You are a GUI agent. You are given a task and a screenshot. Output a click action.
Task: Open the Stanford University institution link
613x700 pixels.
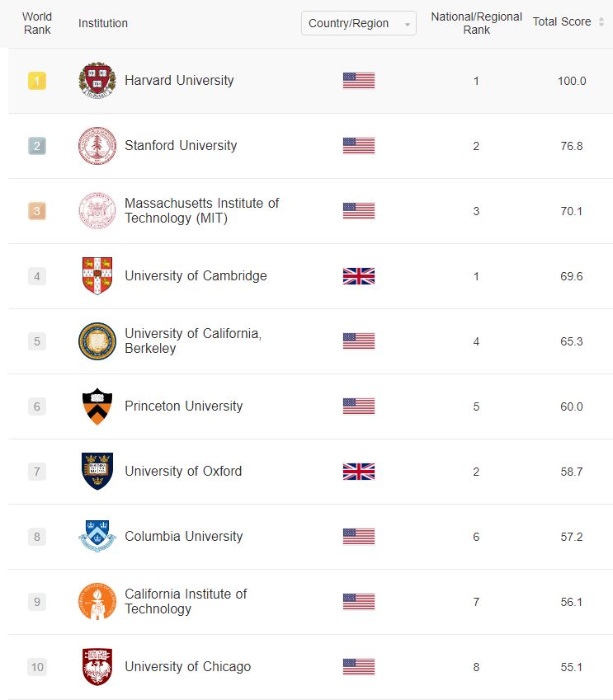[x=181, y=146]
